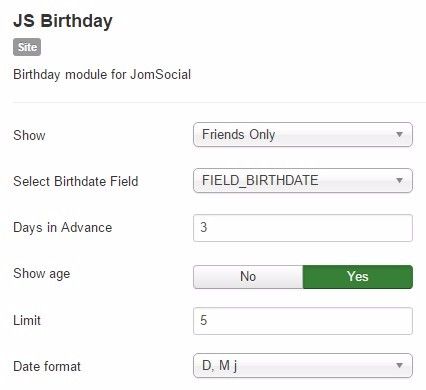Click the gray Site badge
Image resolution: width=426 pixels, height=390 pixels.
click(27, 47)
